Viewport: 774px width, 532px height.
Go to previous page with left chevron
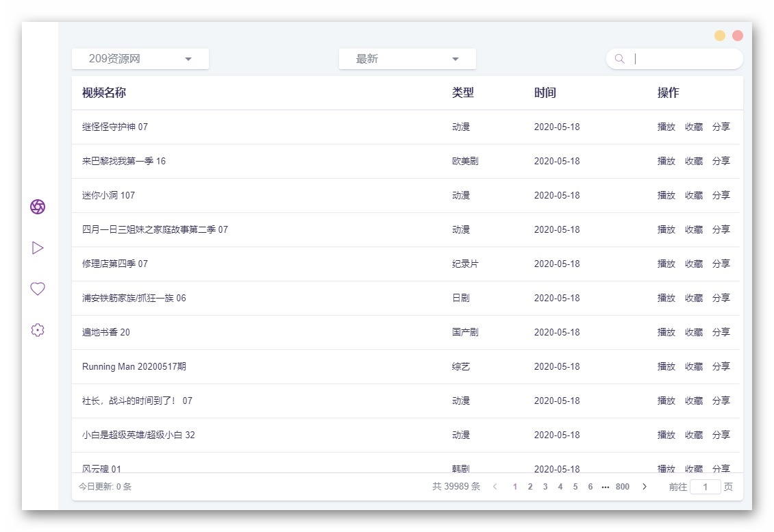(x=495, y=487)
